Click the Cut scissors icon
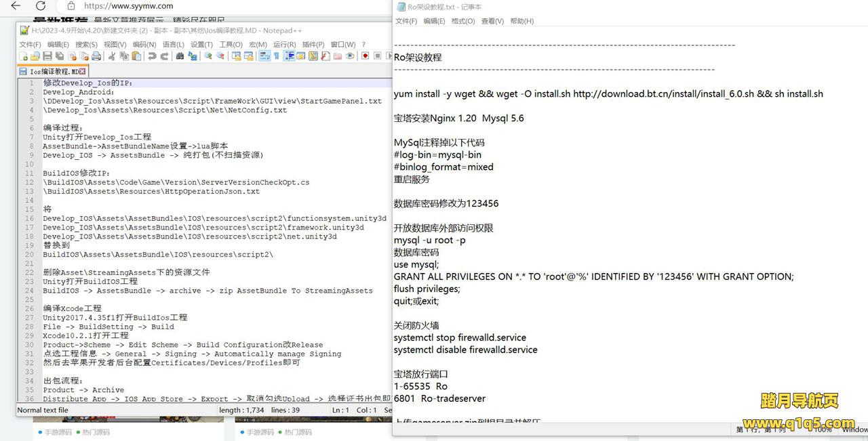Viewport: 868px width, 441px height. pyautogui.click(x=113, y=56)
